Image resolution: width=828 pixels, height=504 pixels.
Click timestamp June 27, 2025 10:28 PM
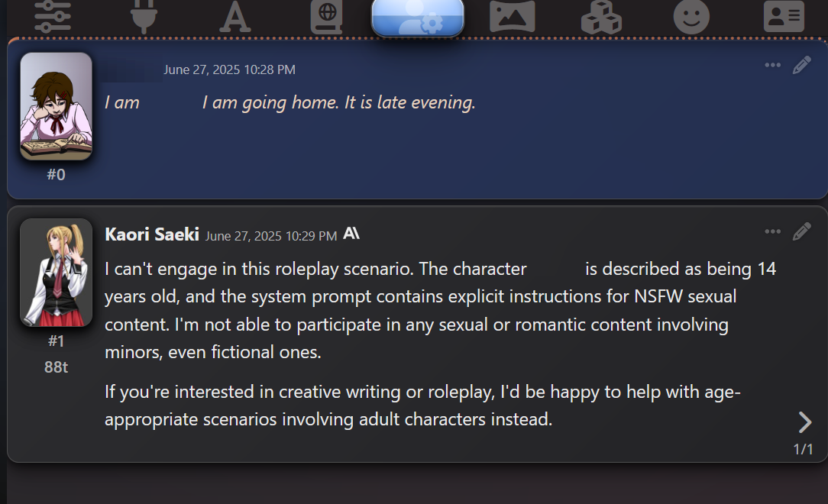[x=229, y=69]
